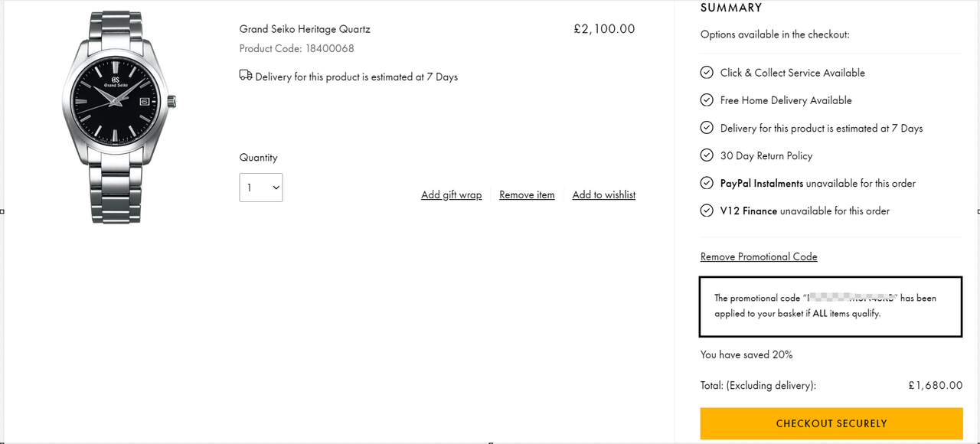Click Checkout Securely button
Screen dimensions: 980x444
coord(831,423)
